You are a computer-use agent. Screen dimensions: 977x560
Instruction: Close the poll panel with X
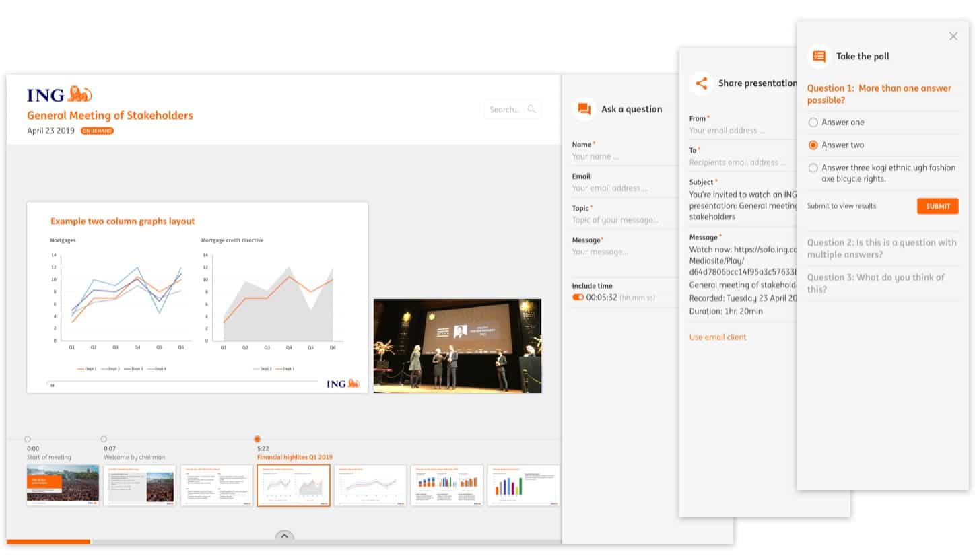point(953,36)
